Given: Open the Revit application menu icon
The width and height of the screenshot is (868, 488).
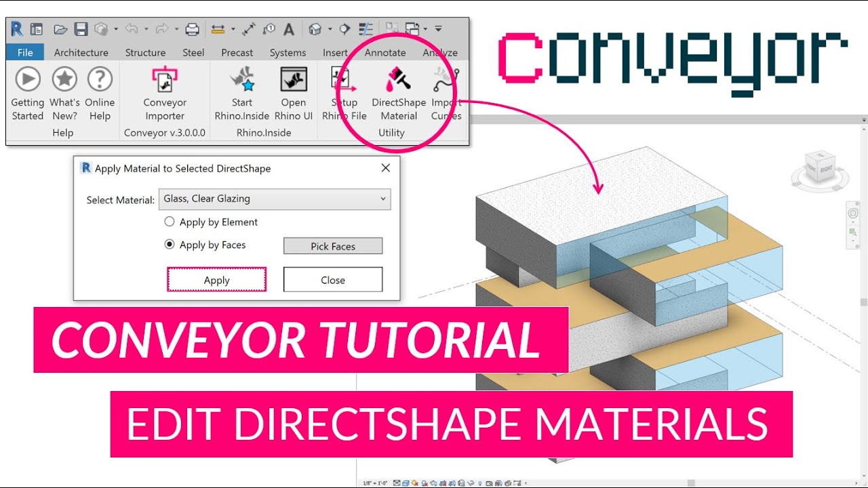Looking at the screenshot, I should click(17, 29).
